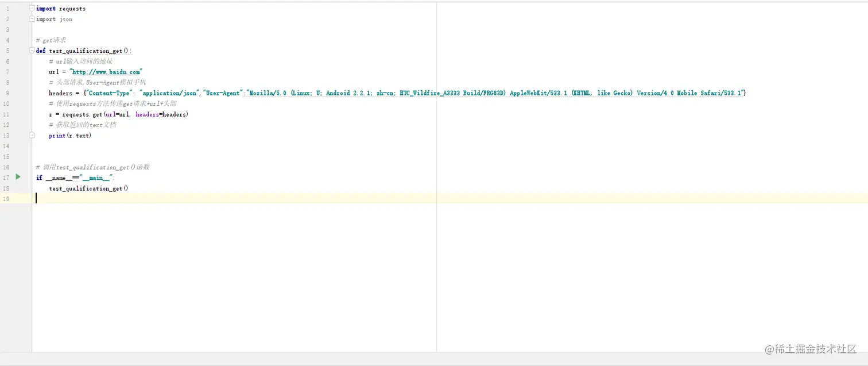
Task: Click 'HTC_Wildfire_A3333' in the User-Agent string
Action: pos(431,93)
